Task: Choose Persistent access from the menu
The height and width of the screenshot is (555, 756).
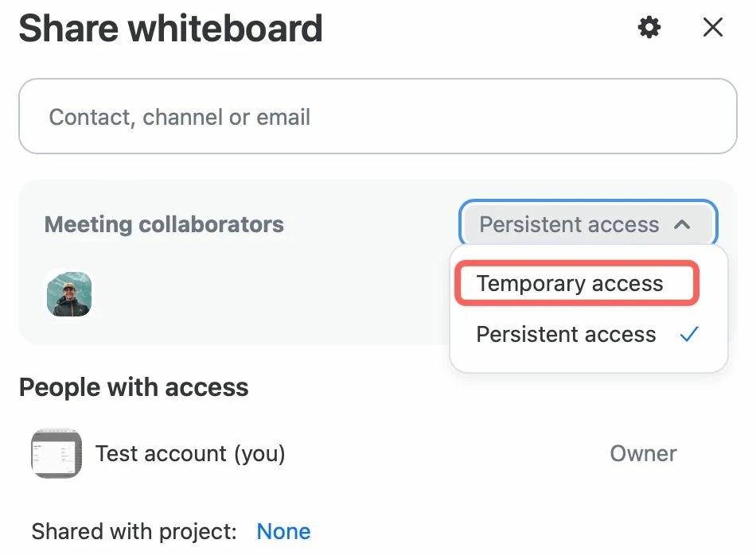Action: click(566, 334)
